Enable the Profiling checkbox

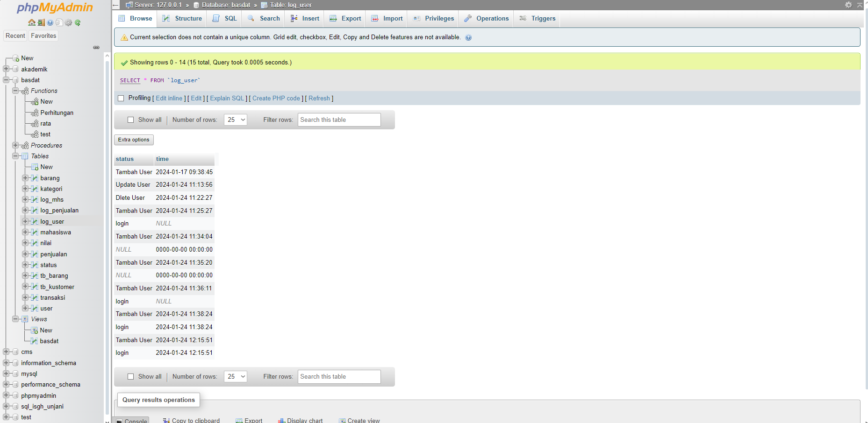click(121, 98)
